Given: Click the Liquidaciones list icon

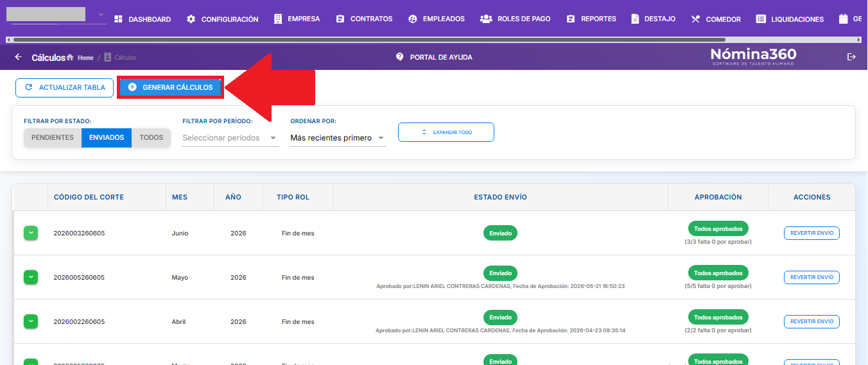Looking at the screenshot, I should [761, 19].
